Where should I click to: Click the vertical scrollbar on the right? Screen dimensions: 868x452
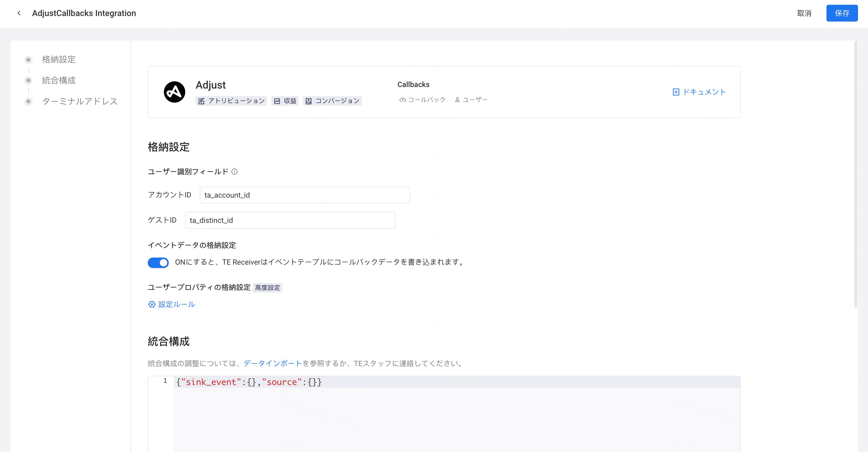click(856, 174)
